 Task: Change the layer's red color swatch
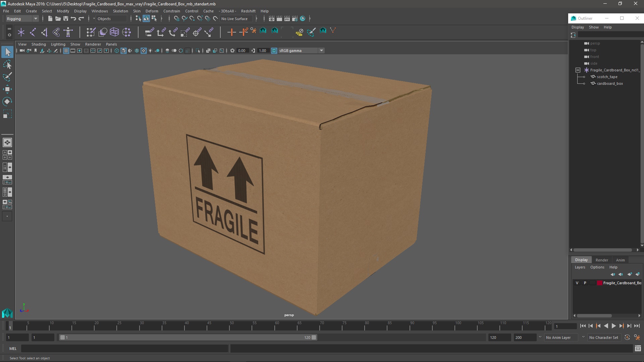pos(600,283)
